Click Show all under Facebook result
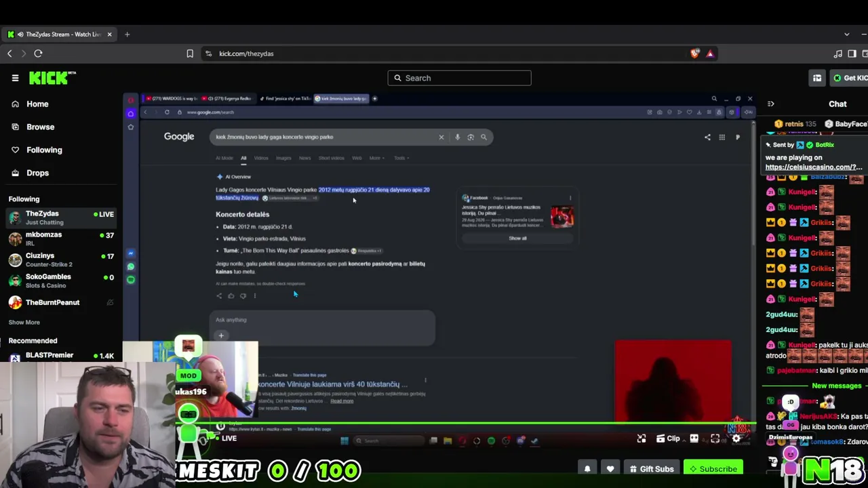The height and width of the screenshot is (488, 868). 518,238
